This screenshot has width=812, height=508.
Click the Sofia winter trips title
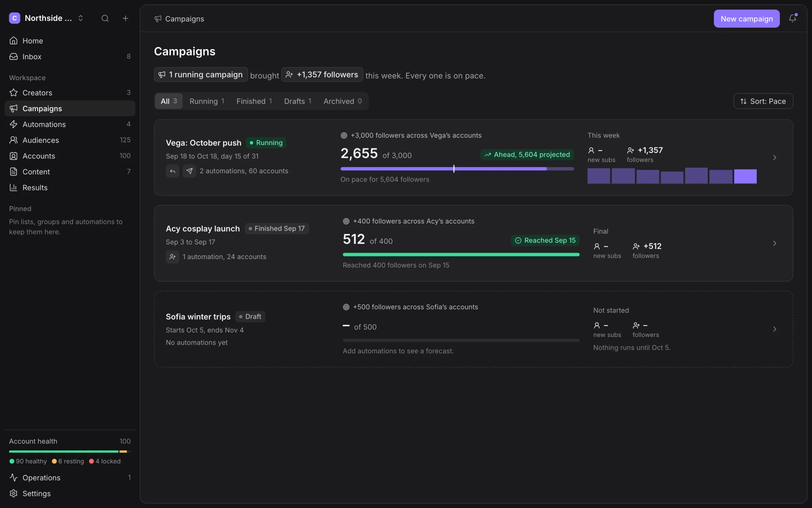[198, 317]
